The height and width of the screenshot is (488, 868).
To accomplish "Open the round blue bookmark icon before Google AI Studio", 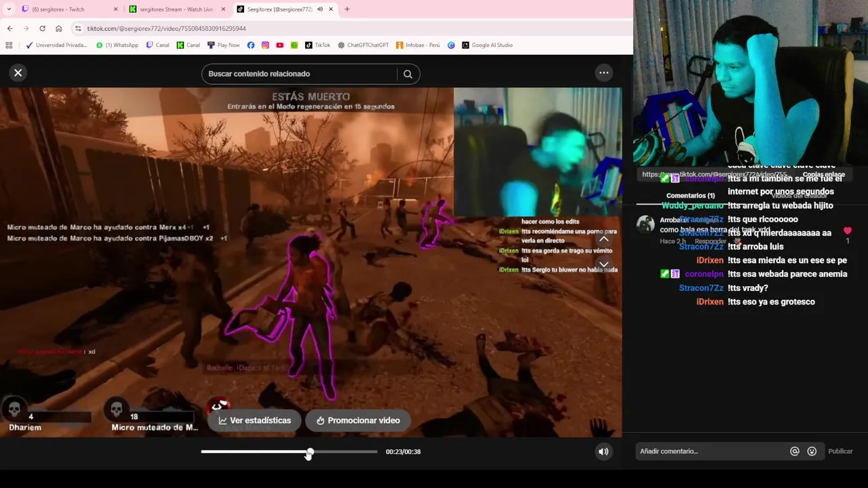I will [451, 45].
